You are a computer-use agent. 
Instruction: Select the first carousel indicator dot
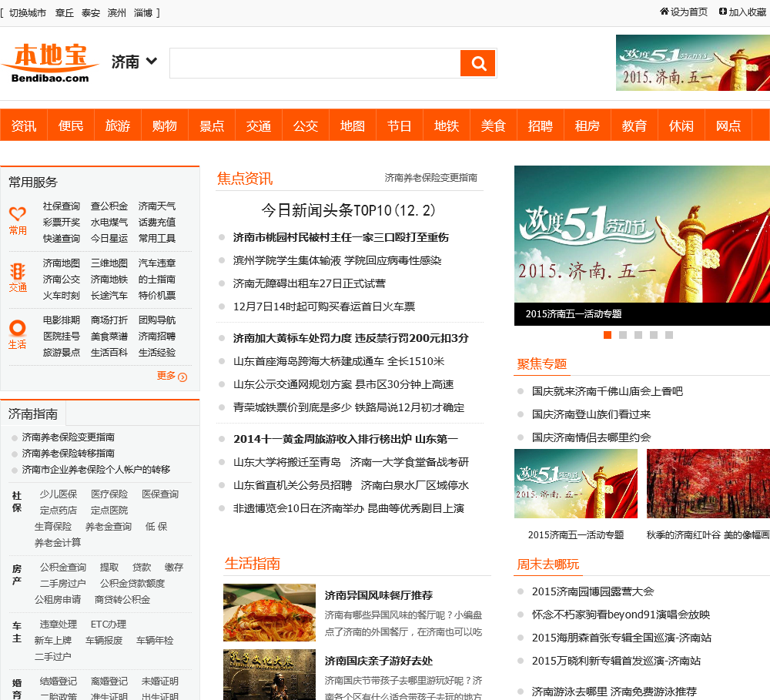608,335
